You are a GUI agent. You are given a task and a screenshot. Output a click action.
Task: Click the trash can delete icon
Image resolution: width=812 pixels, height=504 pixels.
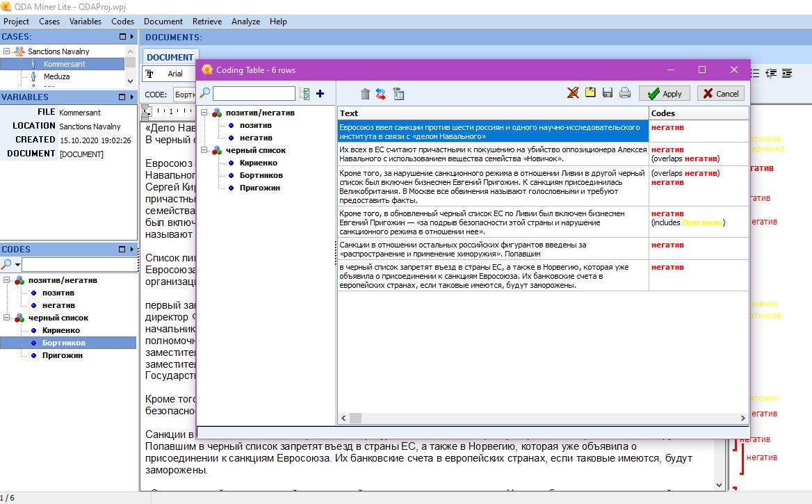[x=365, y=94]
